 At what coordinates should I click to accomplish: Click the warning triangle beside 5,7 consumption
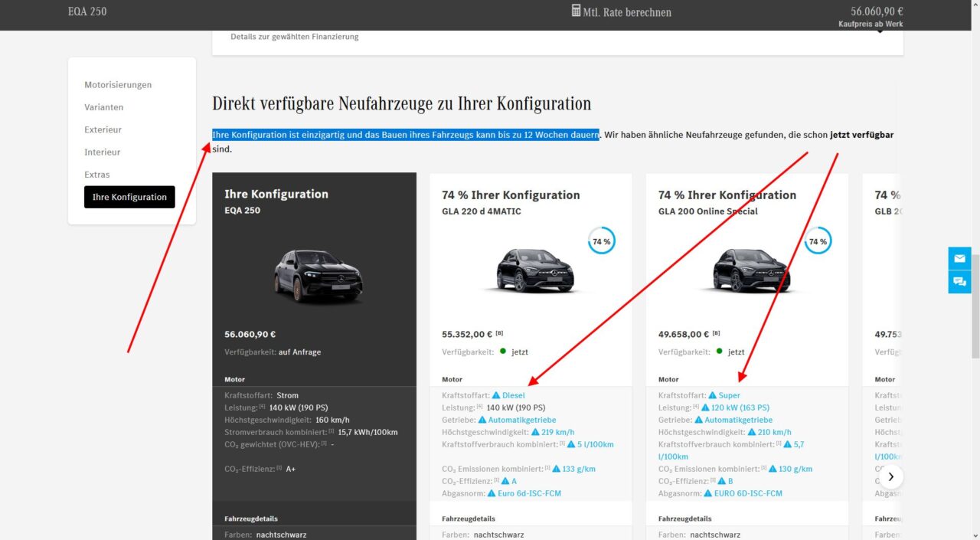[787, 444]
